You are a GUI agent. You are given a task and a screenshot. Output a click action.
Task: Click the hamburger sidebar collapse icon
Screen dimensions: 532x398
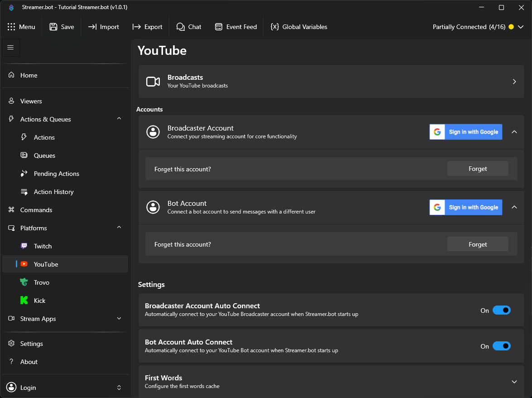coord(11,48)
